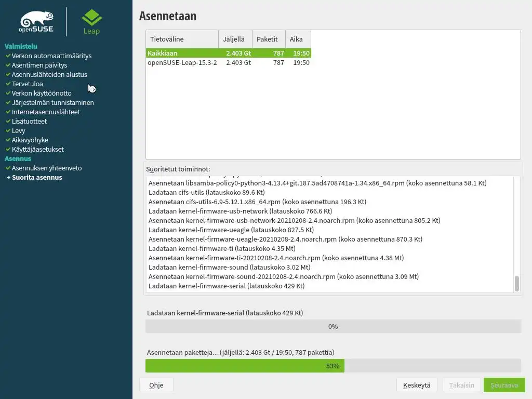Click the action log scrollbar handle

[517, 284]
